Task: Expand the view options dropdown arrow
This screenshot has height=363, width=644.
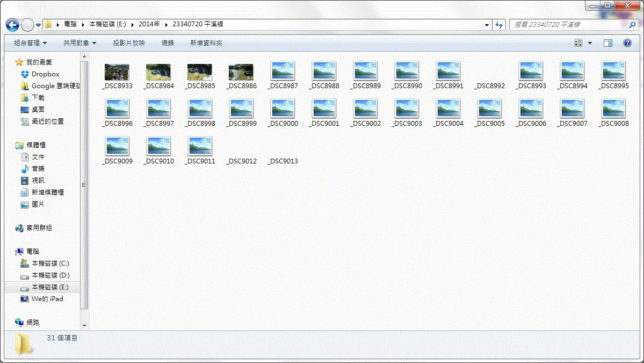Action: point(590,43)
